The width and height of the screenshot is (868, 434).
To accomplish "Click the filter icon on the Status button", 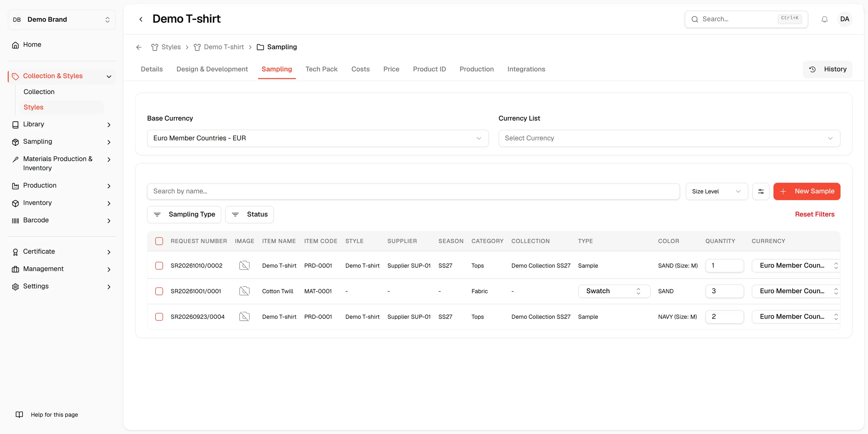I will 235,215.
